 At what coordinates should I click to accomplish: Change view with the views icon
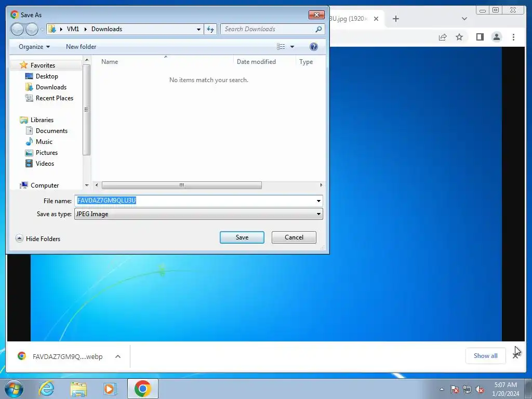[281, 47]
